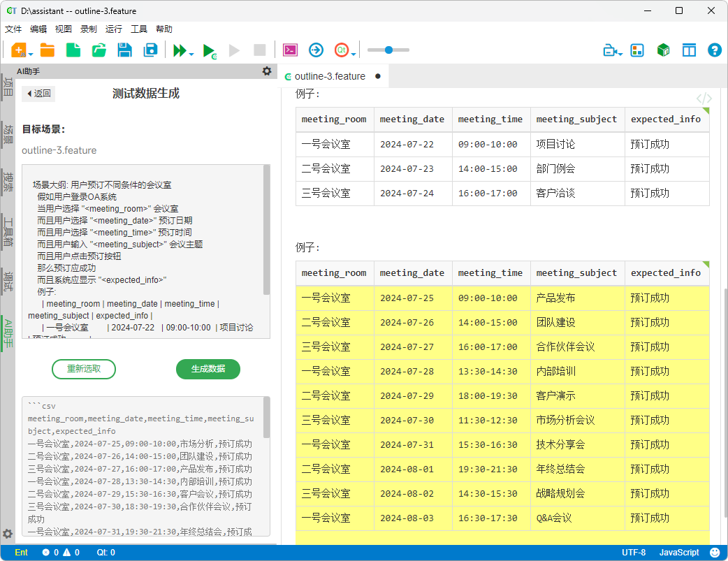Click the red Qt icon
The width and height of the screenshot is (728, 561).
pos(341,50)
